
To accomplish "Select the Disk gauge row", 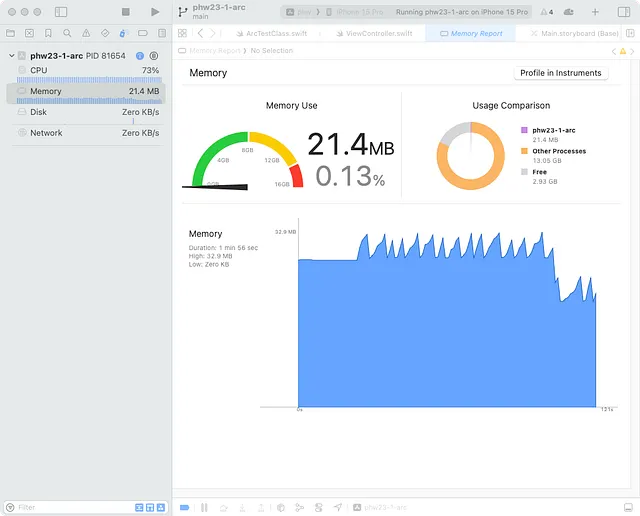I will (86, 112).
